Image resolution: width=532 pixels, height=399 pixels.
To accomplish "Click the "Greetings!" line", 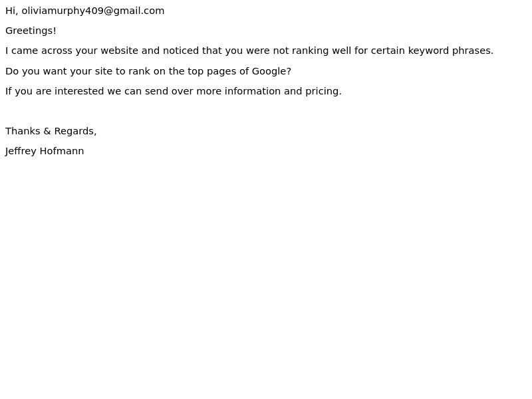I will pyautogui.click(x=31, y=31).
